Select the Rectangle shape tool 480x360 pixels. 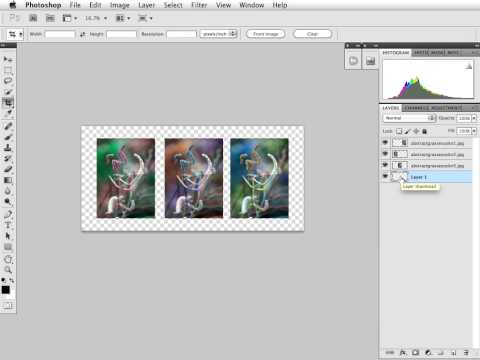pyautogui.click(x=8, y=247)
